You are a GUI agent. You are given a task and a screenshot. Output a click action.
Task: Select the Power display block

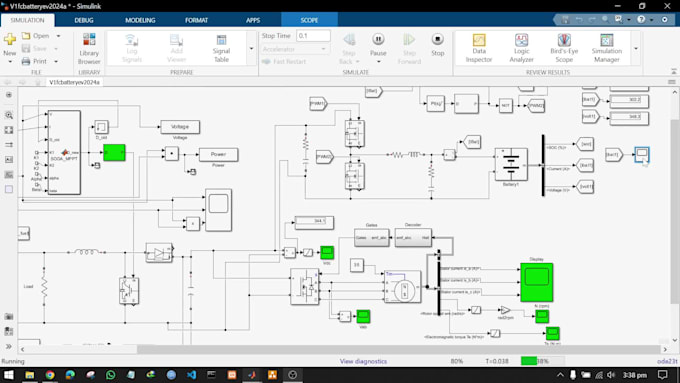pos(218,154)
